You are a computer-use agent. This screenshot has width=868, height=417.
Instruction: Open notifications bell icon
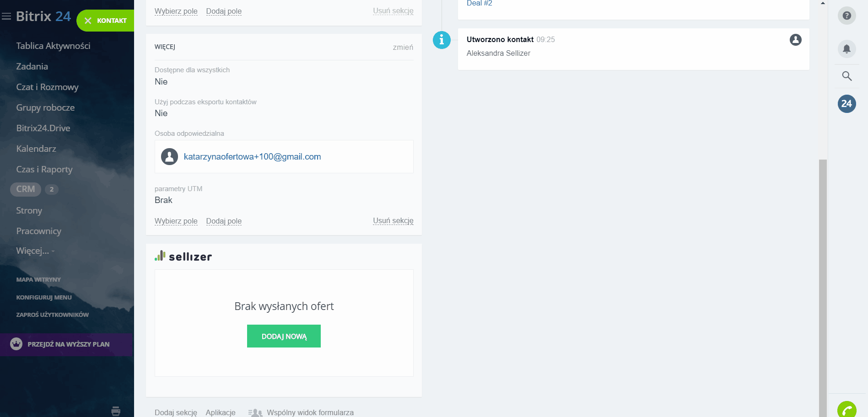coord(846,49)
